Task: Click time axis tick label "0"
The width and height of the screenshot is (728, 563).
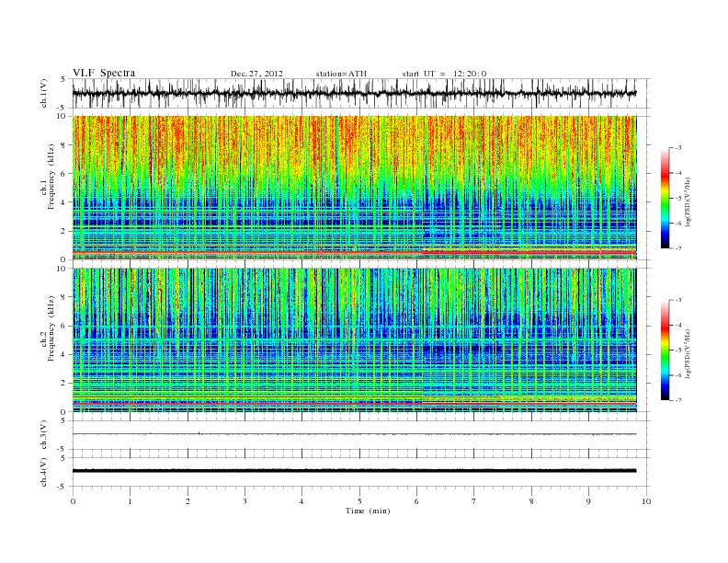Action: tap(73, 501)
